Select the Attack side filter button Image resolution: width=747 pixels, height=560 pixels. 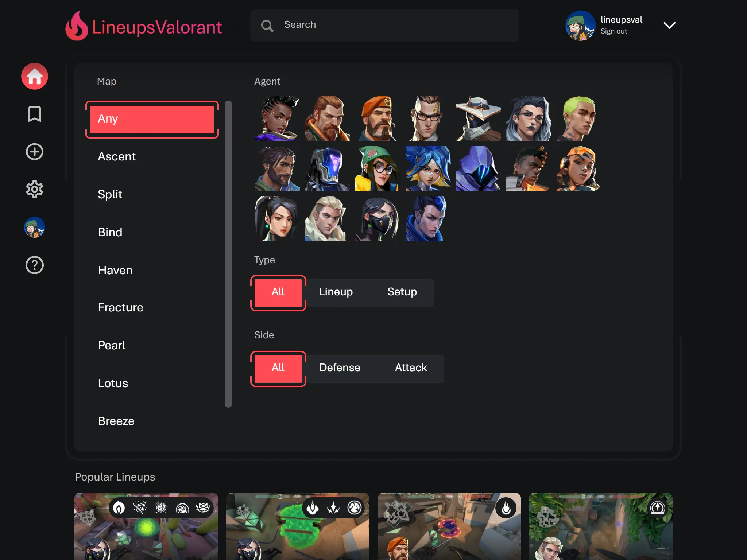(x=411, y=367)
